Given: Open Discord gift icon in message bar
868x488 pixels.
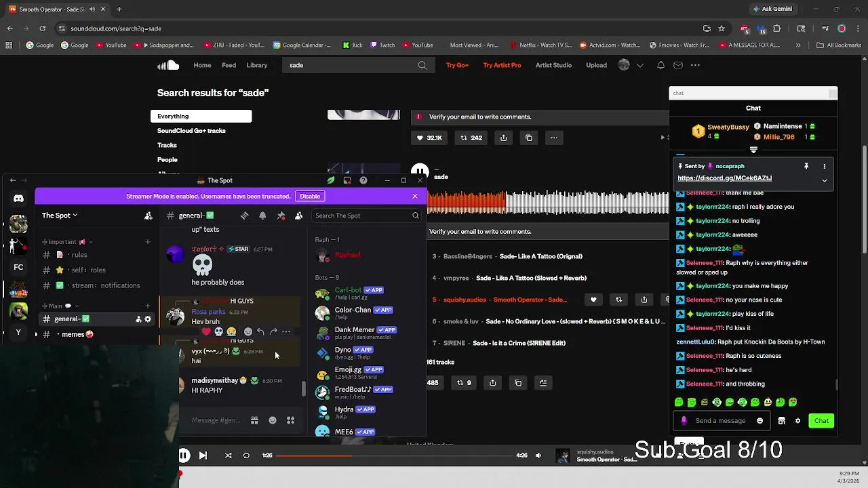Looking at the screenshot, I should click(x=254, y=420).
